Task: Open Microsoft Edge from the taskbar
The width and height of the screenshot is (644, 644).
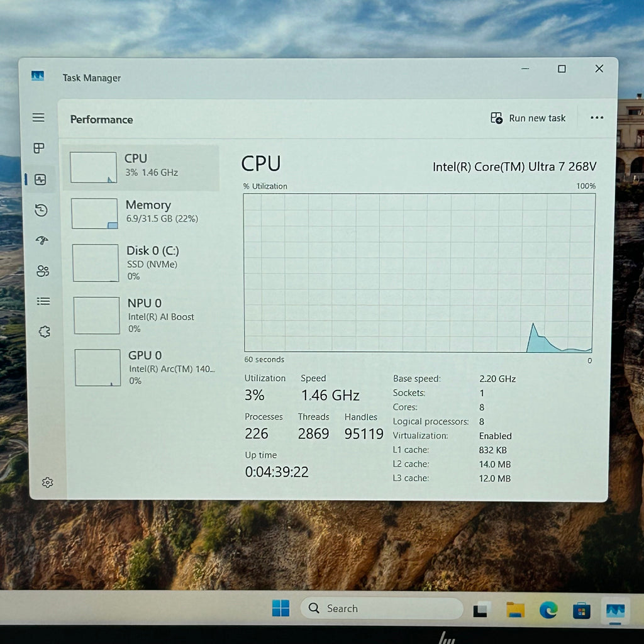Action: (x=548, y=609)
